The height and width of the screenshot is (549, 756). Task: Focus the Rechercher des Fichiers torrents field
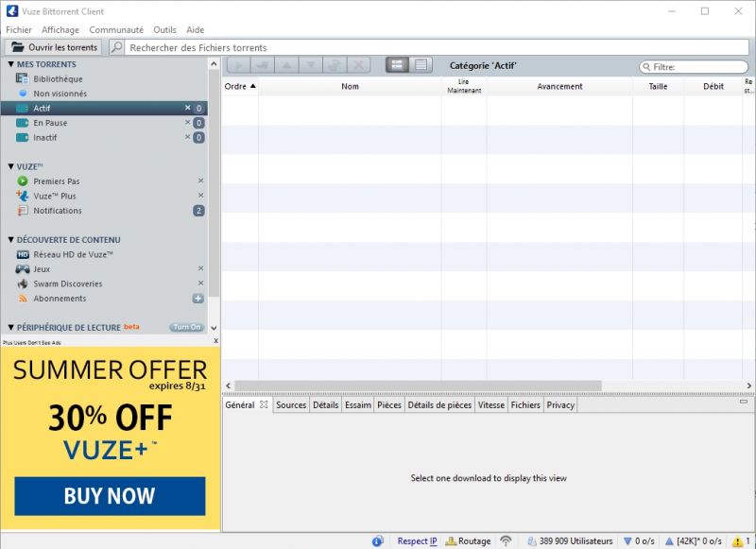437,47
